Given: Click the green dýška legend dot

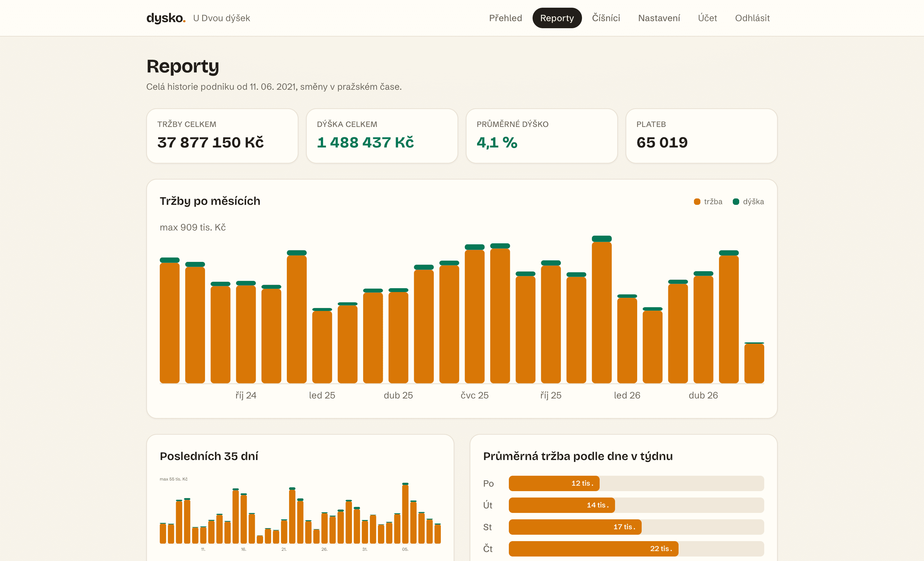Looking at the screenshot, I should coord(736,202).
